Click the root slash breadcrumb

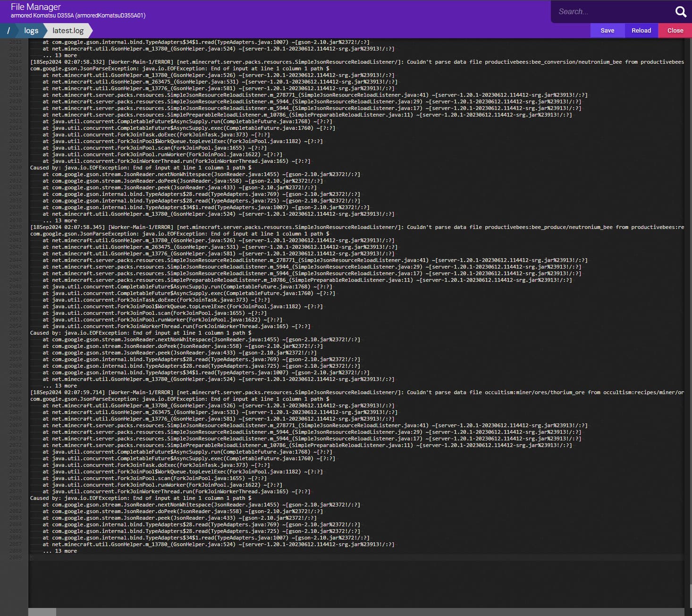8,31
